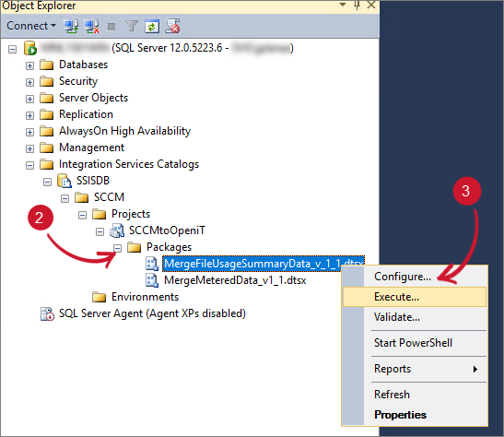Toggle the Object Explorer auto-hide pin
The image size is (504, 437).
click(x=357, y=6)
